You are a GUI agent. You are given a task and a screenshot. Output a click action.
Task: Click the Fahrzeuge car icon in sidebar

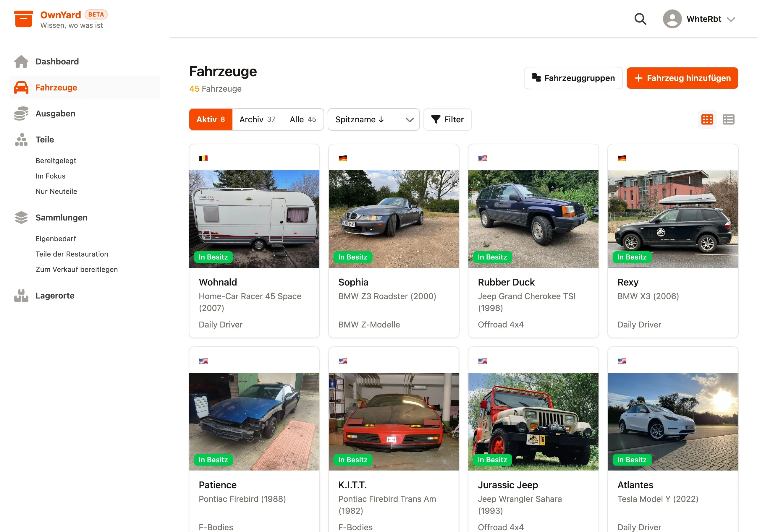click(21, 87)
